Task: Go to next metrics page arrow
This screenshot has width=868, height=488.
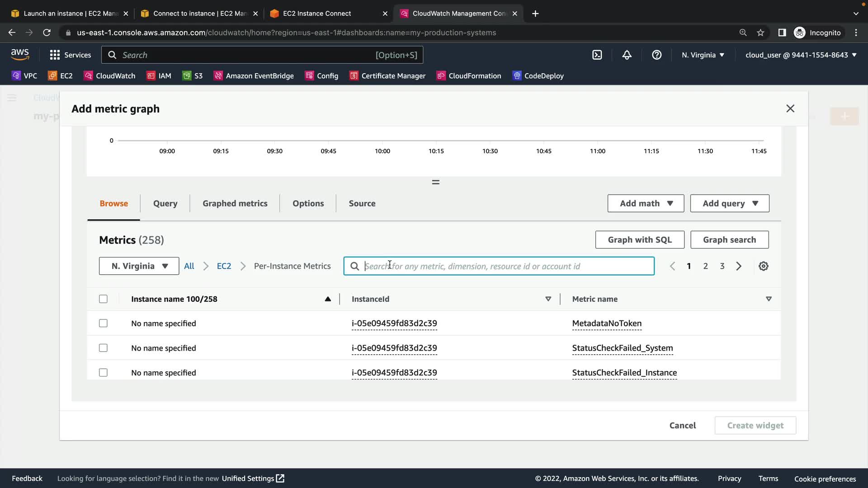Action: point(739,266)
